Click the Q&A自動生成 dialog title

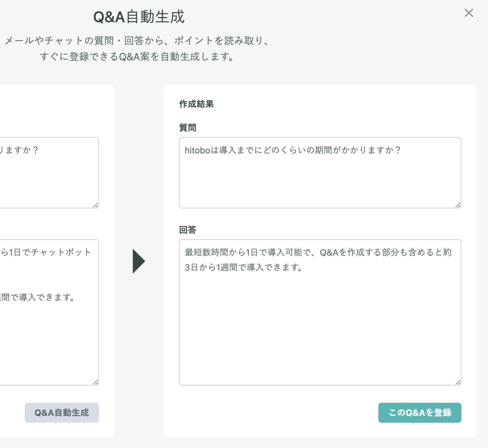(139, 17)
